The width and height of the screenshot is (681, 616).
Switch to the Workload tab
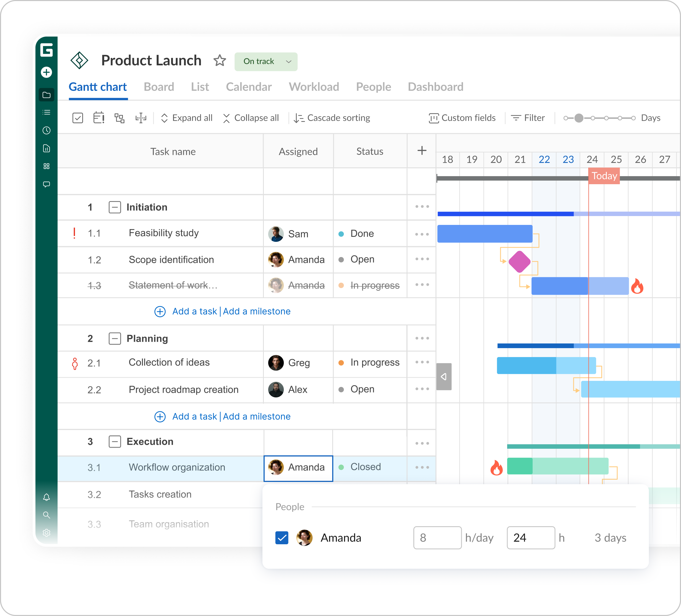coord(313,87)
